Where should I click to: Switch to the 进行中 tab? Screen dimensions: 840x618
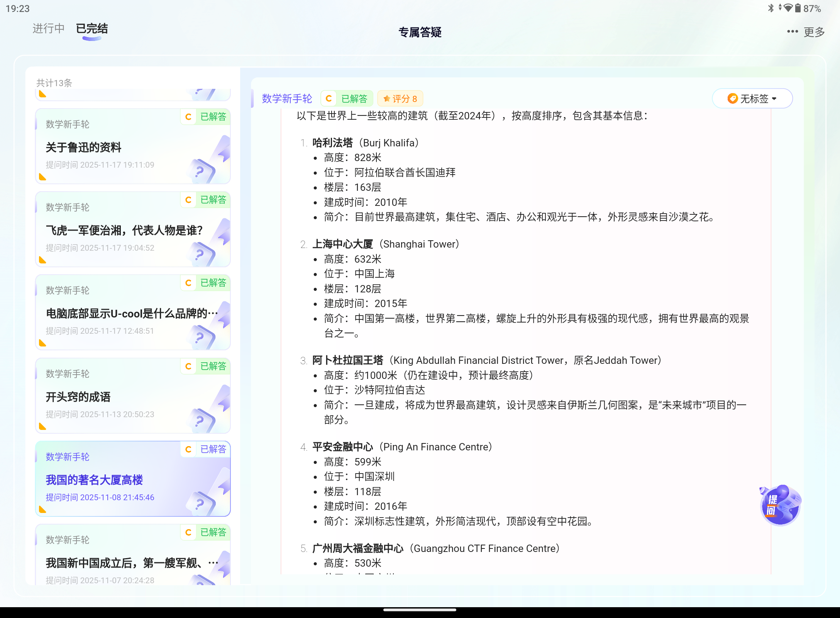[x=48, y=28]
